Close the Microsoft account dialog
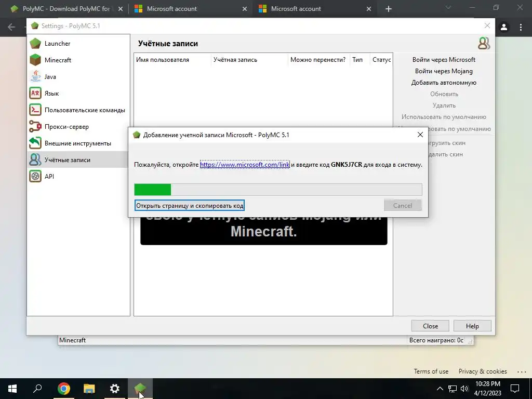 point(420,135)
